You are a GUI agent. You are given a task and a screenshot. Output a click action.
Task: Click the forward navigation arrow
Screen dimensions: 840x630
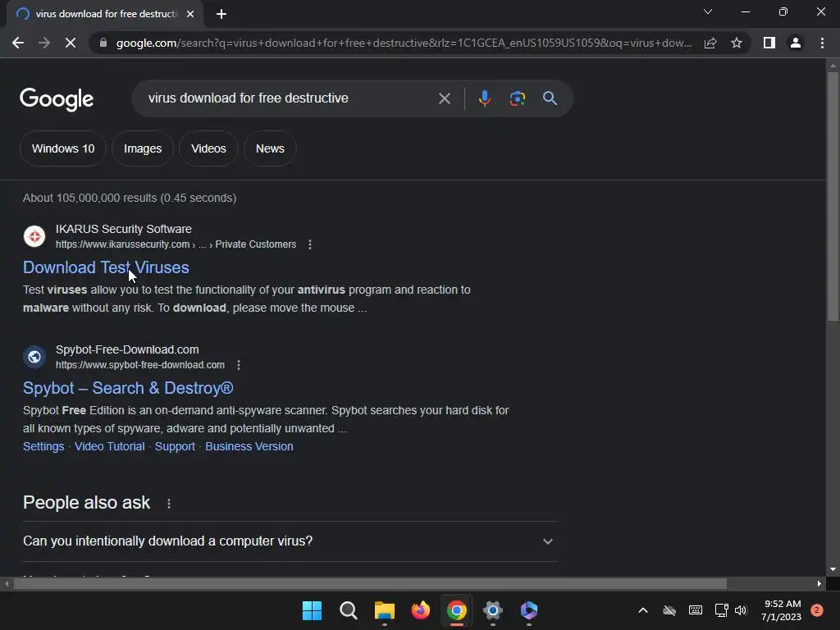(x=44, y=43)
